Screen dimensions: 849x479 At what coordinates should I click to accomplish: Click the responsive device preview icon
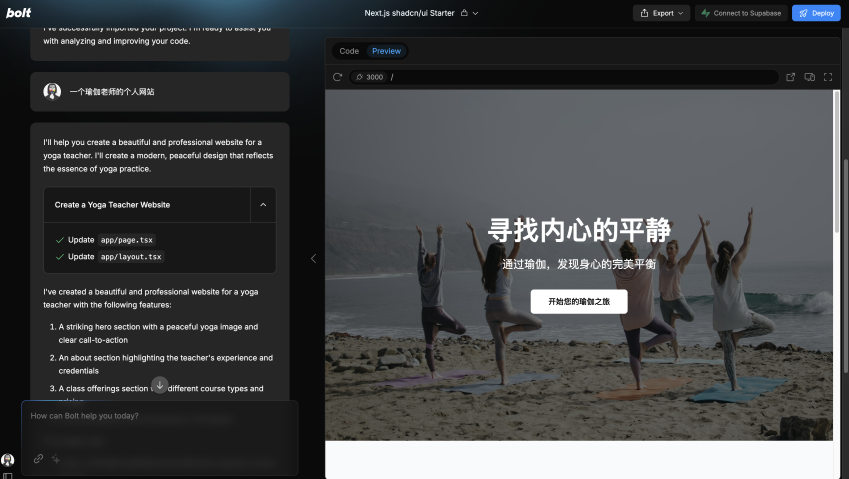[809, 77]
